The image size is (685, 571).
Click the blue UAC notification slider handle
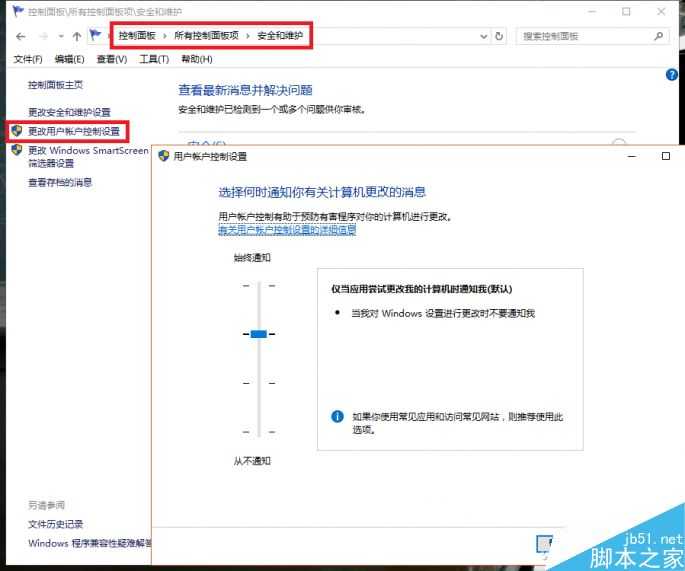258,333
